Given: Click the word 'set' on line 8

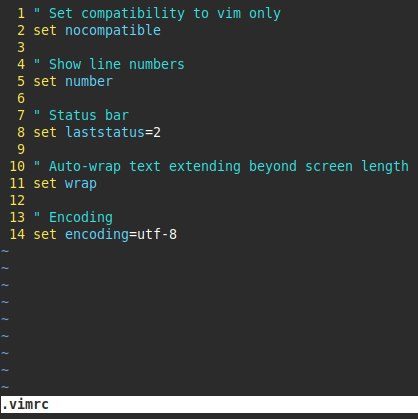Looking at the screenshot, I should 45,132.
